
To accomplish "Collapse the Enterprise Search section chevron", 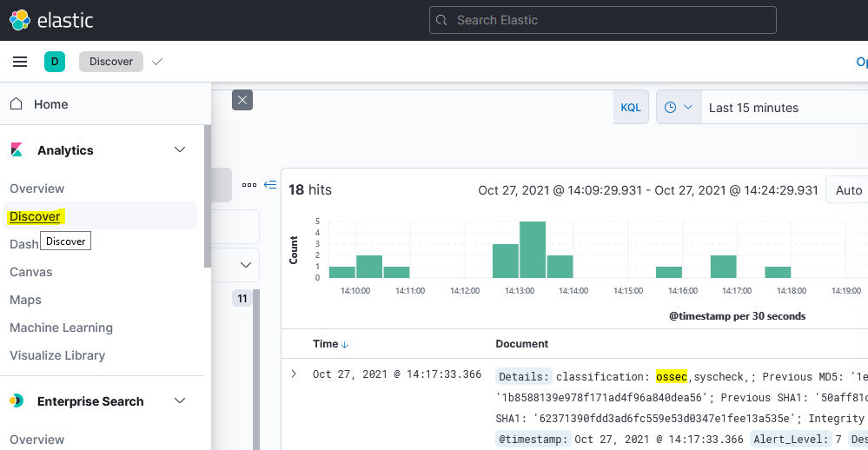I will tap(180, 400).
